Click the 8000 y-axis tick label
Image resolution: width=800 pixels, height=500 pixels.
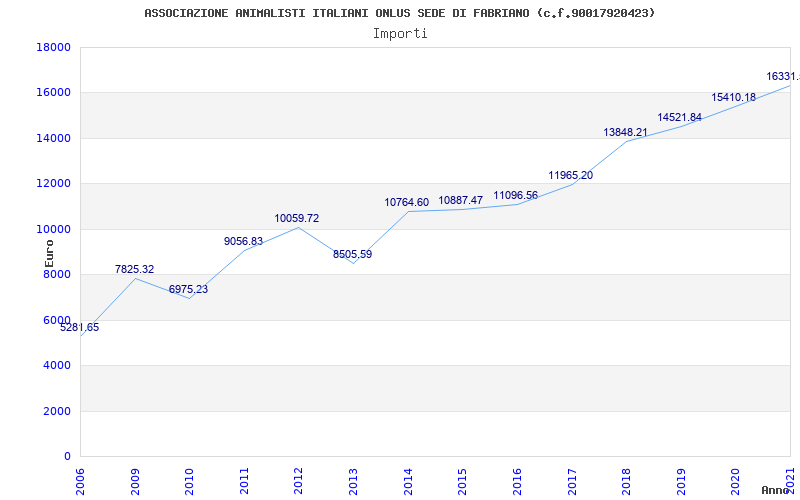[x=57, y=274]
